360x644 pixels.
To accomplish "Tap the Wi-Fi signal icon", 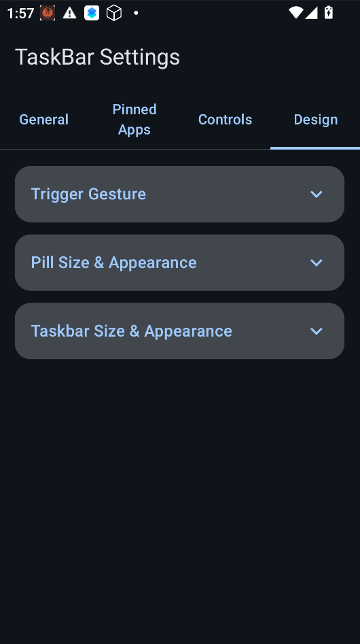I will (x=295, y=13).
